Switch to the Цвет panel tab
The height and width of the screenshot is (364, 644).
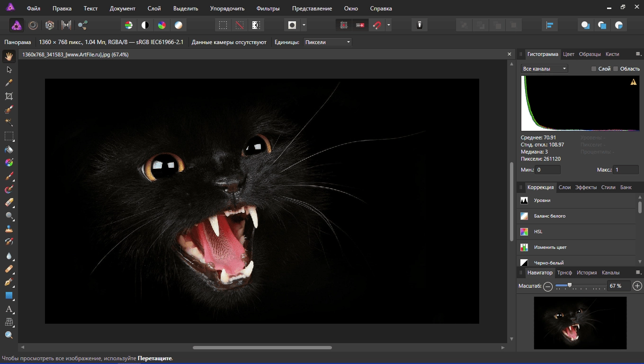(569, 54)
